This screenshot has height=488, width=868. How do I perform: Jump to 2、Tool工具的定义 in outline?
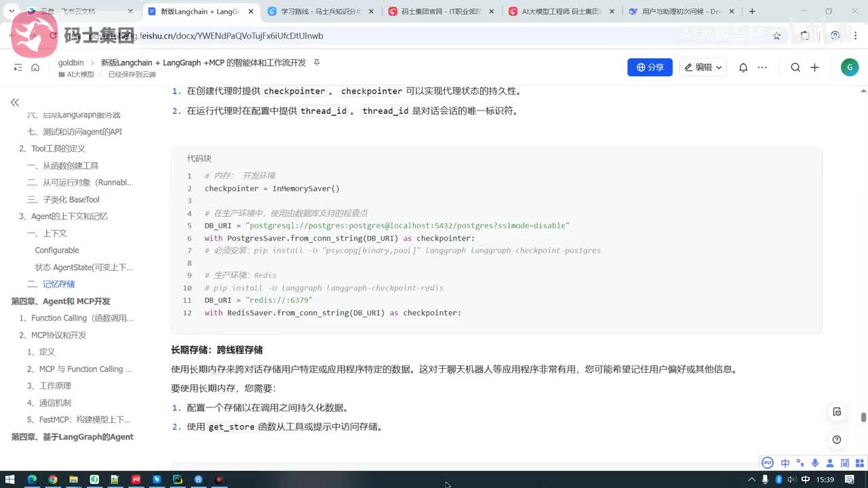click(52, 148)
